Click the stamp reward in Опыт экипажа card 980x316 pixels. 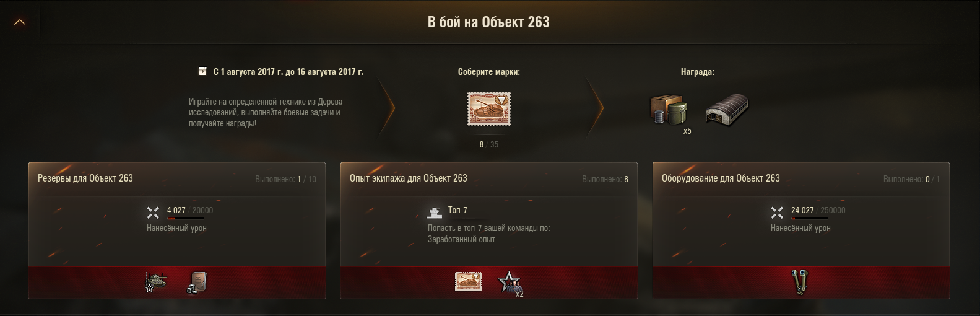[x=468, y=282]
